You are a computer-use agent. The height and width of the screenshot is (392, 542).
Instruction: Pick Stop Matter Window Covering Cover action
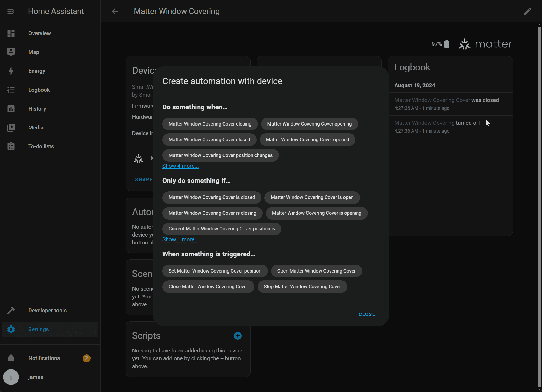(302, 287)
